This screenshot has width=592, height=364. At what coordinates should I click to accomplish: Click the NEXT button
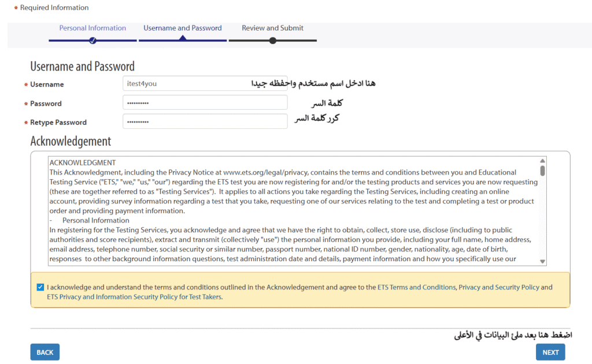click(550, 352)
